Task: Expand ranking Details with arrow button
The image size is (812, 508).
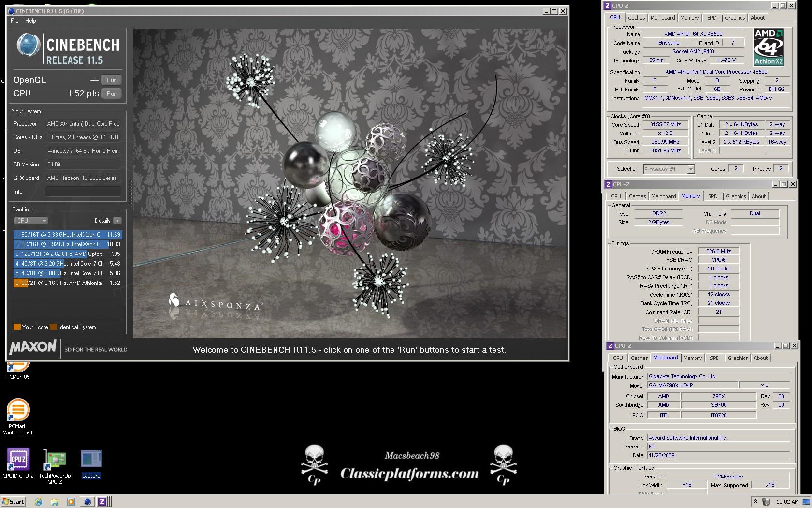Action: [x=117, y=221]
